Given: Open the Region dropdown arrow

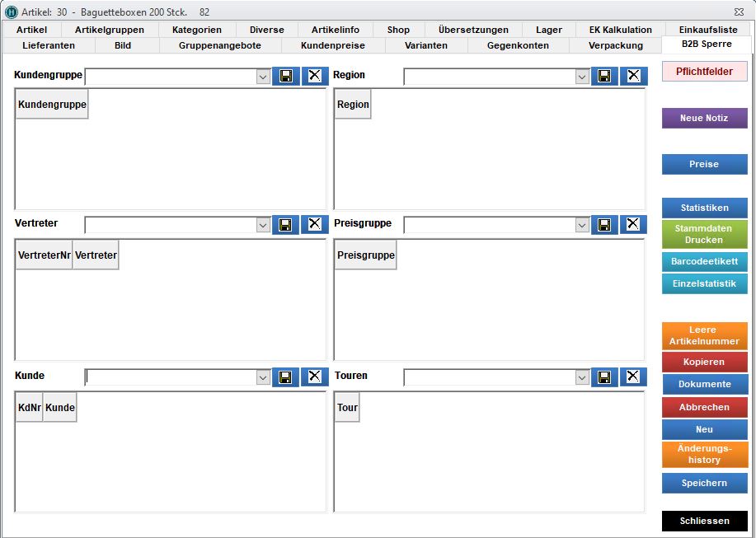Looking at the screenshot, I should coord(582,77).
